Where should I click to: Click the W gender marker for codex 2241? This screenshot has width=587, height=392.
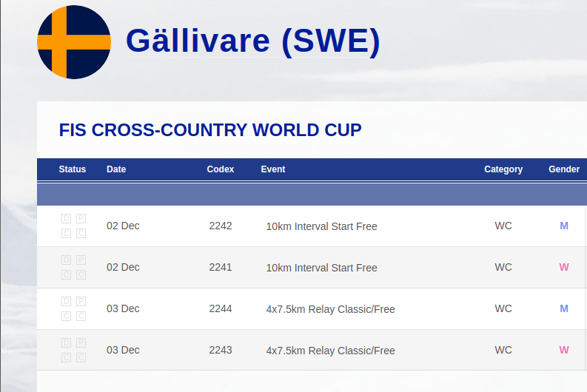[564, 268]
